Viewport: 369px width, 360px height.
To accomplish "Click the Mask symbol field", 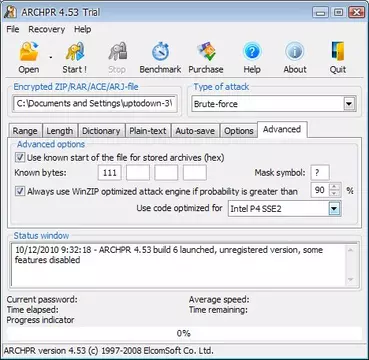I will click(320, 173).
